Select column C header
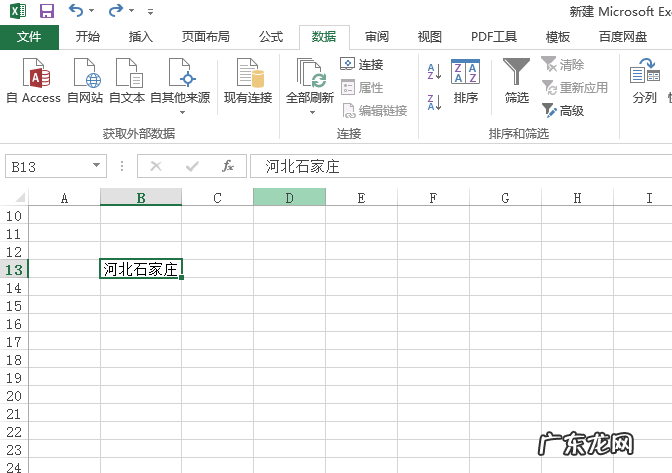672x473 pixels. [x=217, y=198]
